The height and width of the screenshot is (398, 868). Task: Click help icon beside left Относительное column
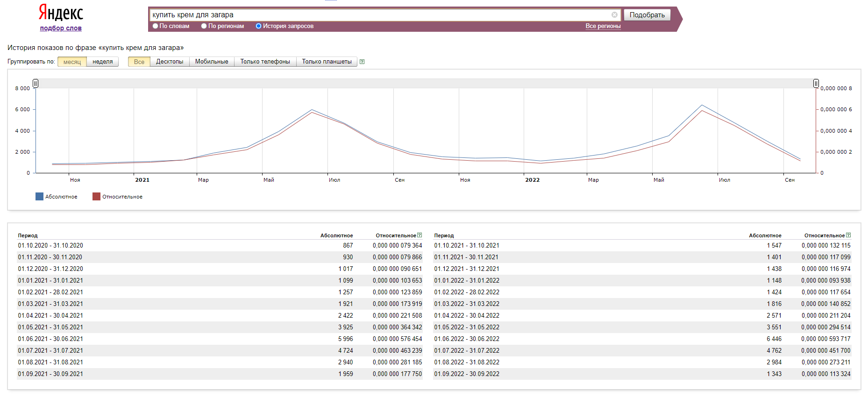[420, 235]
